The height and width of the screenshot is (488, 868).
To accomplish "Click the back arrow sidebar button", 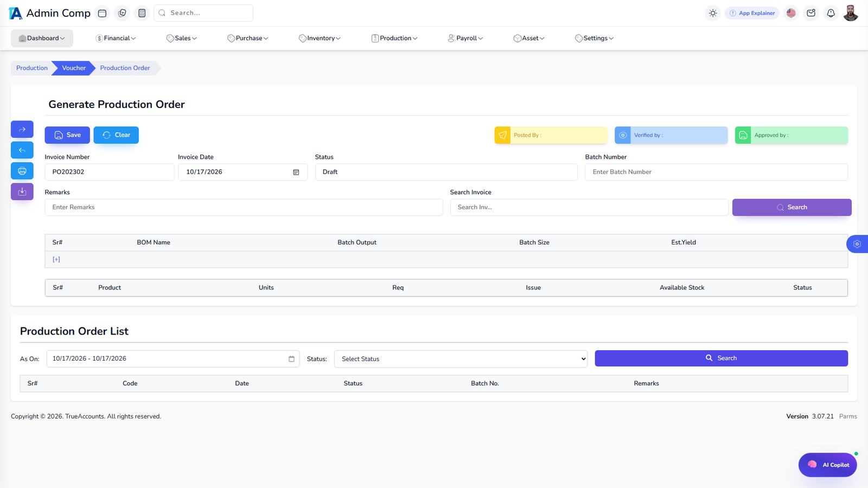I will pyautogui.click(x=22, y=150).
